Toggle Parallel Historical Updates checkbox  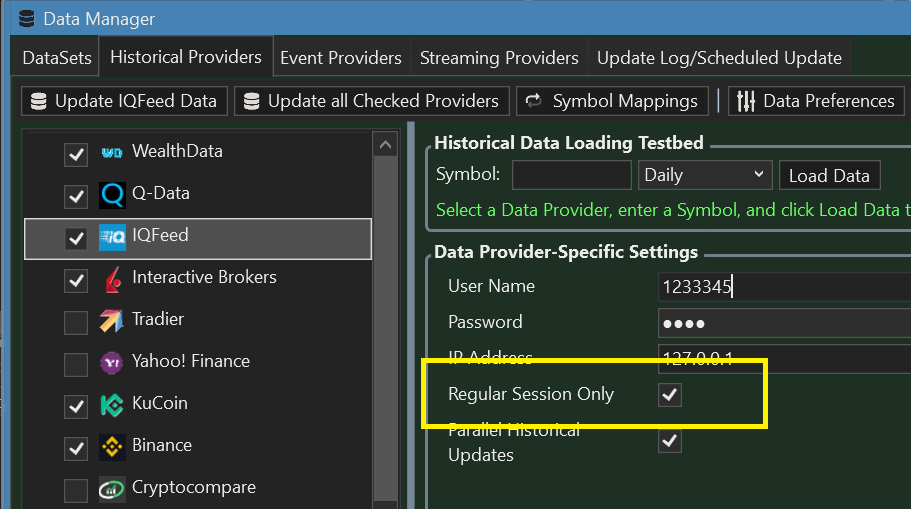(x=670, y=440)
